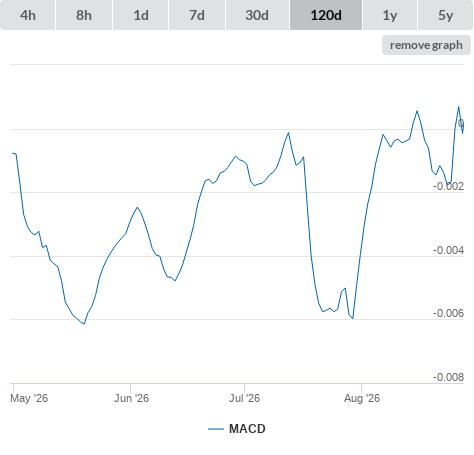474x455 pixels.
Task: Select the 4h time range tab
Action: point(28,15)
